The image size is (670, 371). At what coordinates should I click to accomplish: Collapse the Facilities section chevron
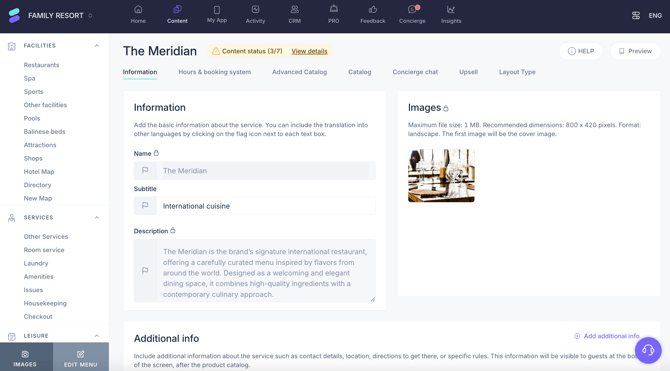(x=97, y=46)
